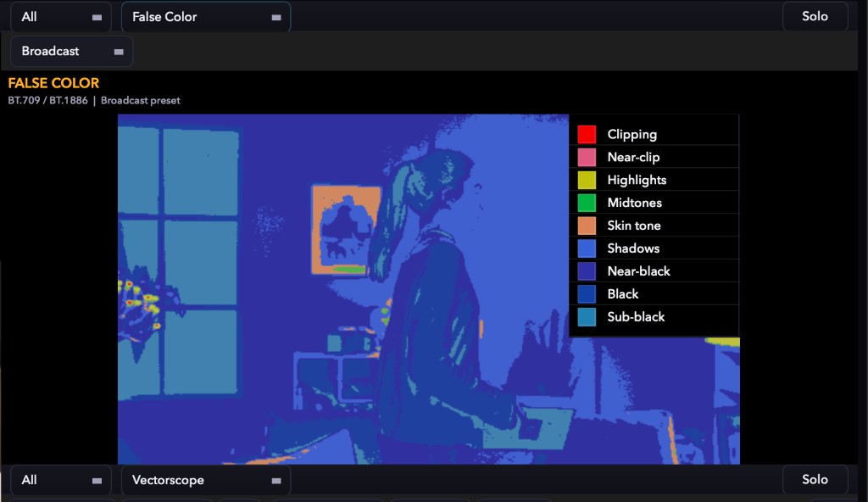Expand the bottom All channel dropdown
Viewport: 868px width, 502px height.
pyautogui.click(x=61, y=480)
